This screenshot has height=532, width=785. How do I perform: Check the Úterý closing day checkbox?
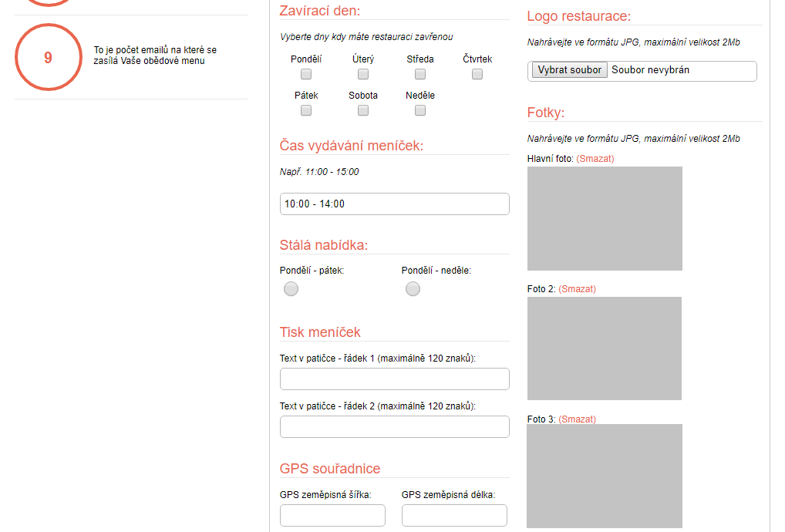point(363,75)
